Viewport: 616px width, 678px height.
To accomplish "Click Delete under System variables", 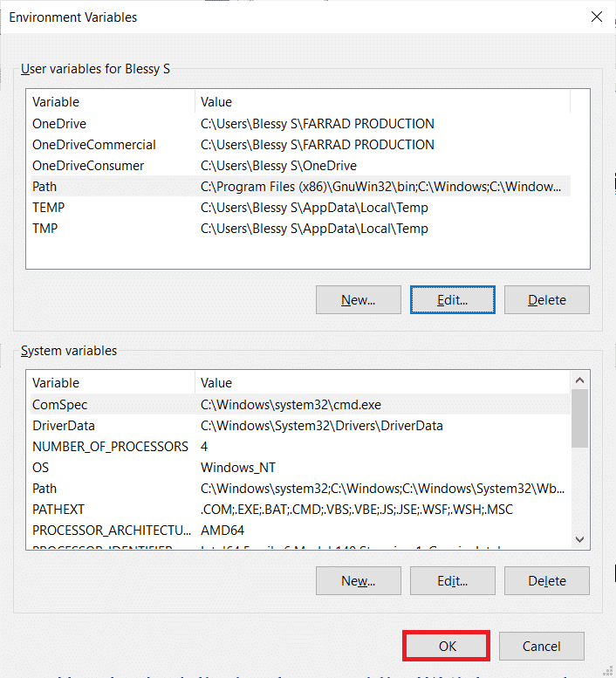I will click(x=547, y=581).
